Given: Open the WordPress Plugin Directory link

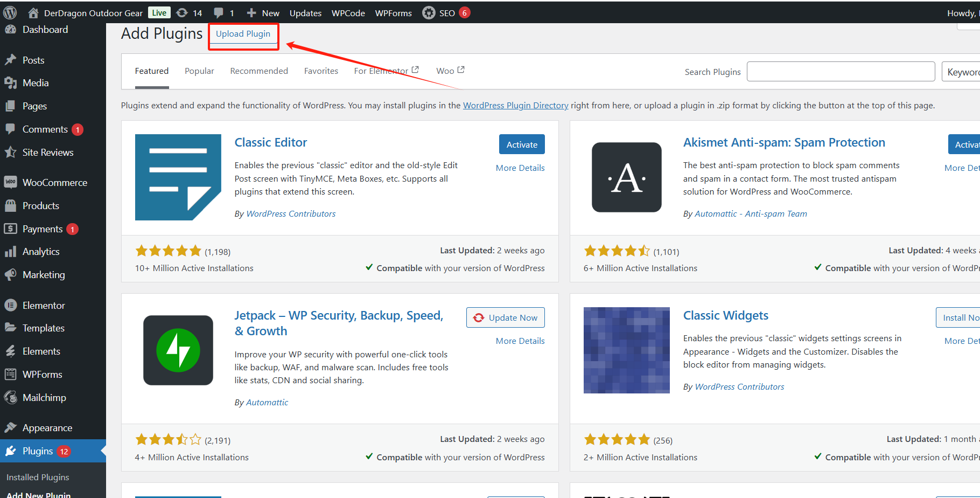Looking at the screenshot, I should click(515, 106).
